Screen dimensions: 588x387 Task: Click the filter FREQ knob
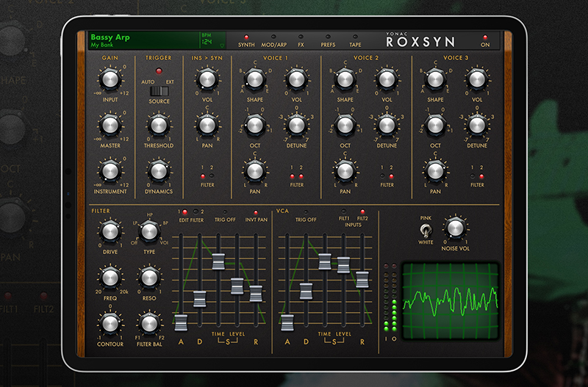click(x=110, y=278)
